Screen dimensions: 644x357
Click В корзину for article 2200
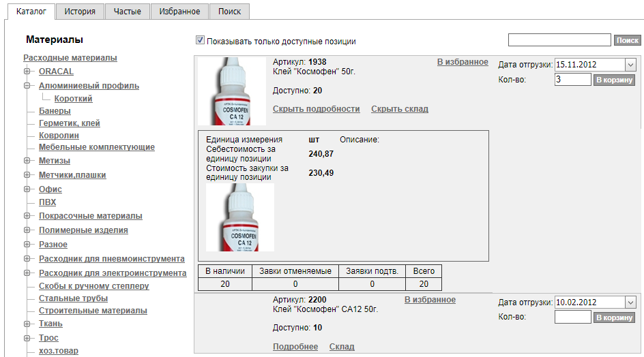614,317
